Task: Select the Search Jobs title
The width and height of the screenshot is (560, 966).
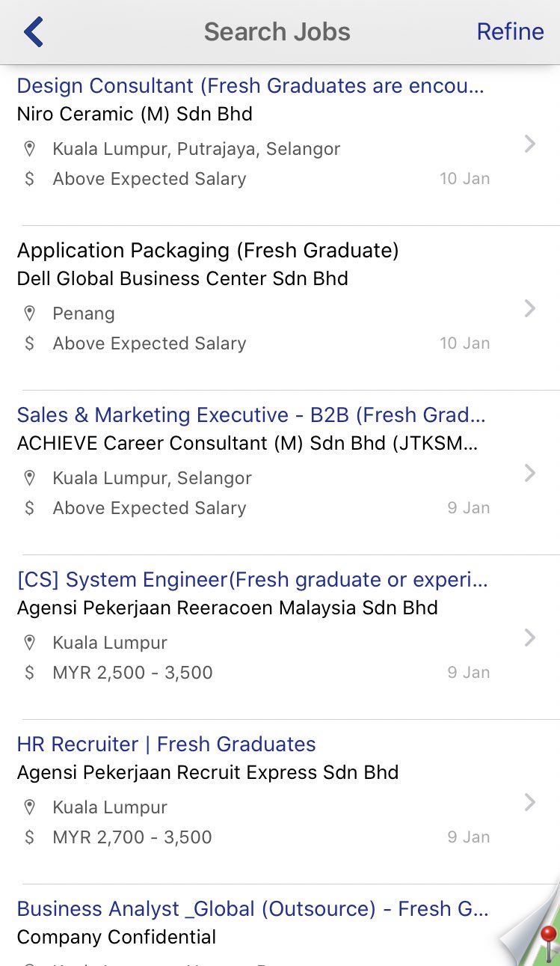Action: (x=277, y=31)
